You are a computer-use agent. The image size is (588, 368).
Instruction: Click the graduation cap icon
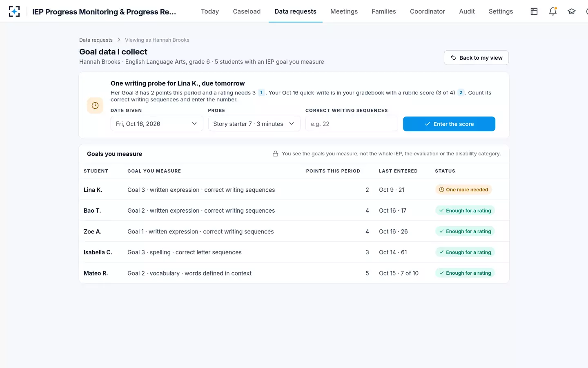[x=572, y=11]
